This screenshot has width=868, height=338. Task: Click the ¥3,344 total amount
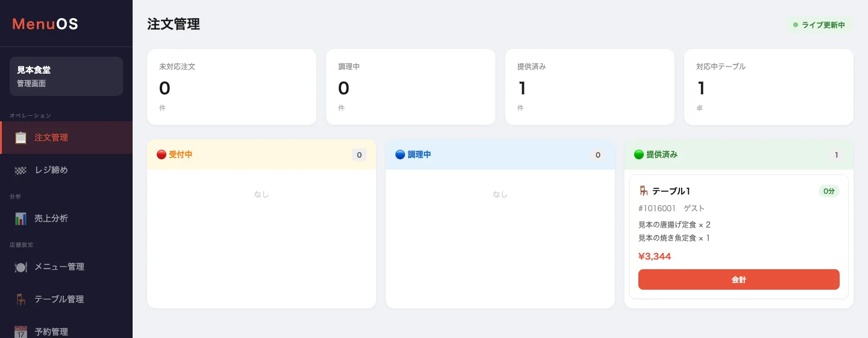[655, 257]
